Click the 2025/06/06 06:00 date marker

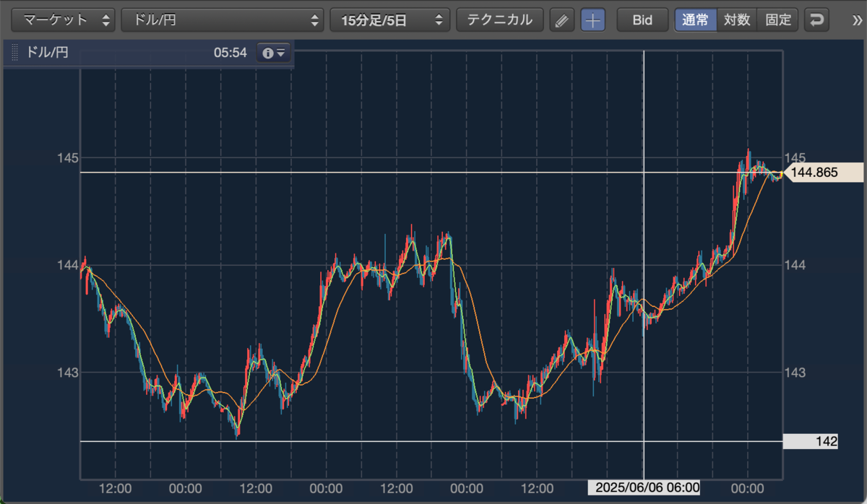(x=644, y=488)
